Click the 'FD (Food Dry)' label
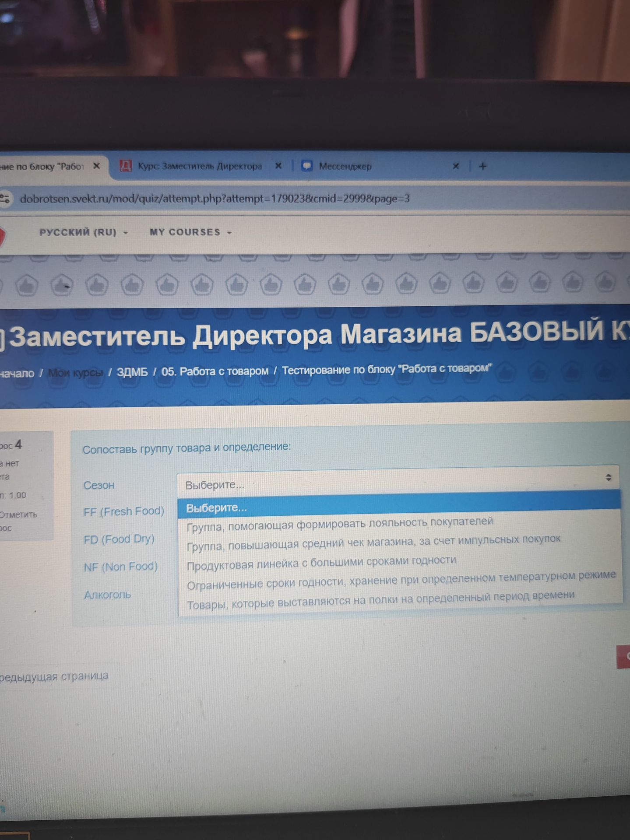This screenshot has height=840, width=630. point(119,539)
